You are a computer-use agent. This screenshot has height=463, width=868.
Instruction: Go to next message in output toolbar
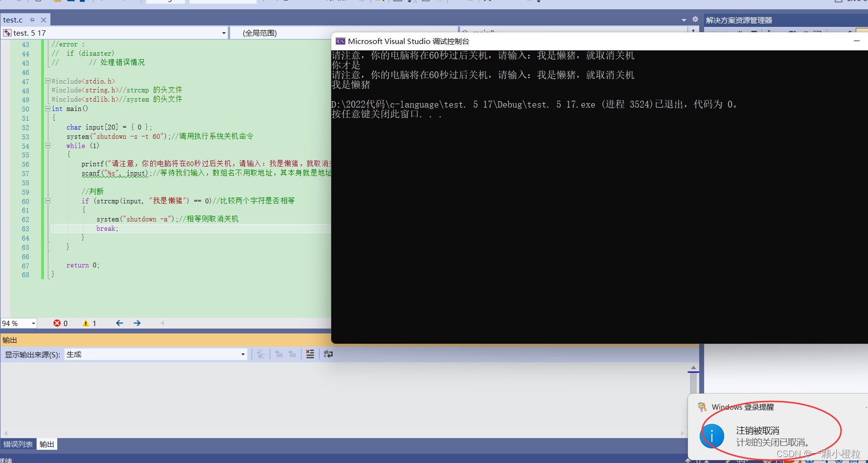[x=292, y=354]
